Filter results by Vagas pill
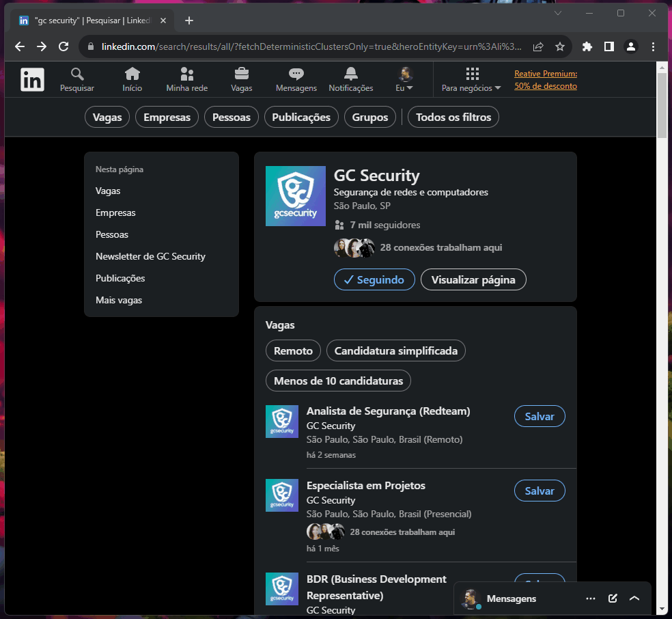672x619 pixels. 107,117
